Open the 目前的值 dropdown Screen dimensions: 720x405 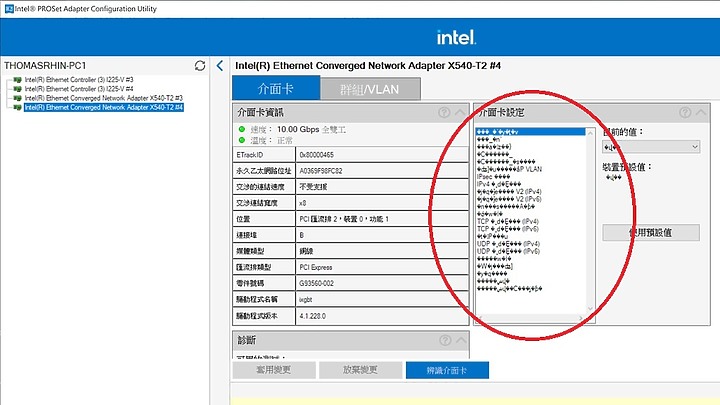pos(651,147)
